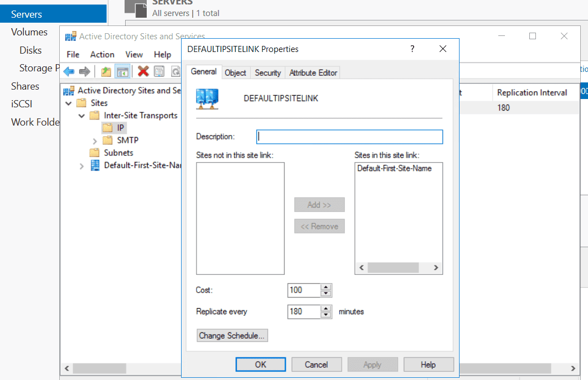Collapse the Sites tree node
The image size is (588, 380).
(x=68, y=103)
